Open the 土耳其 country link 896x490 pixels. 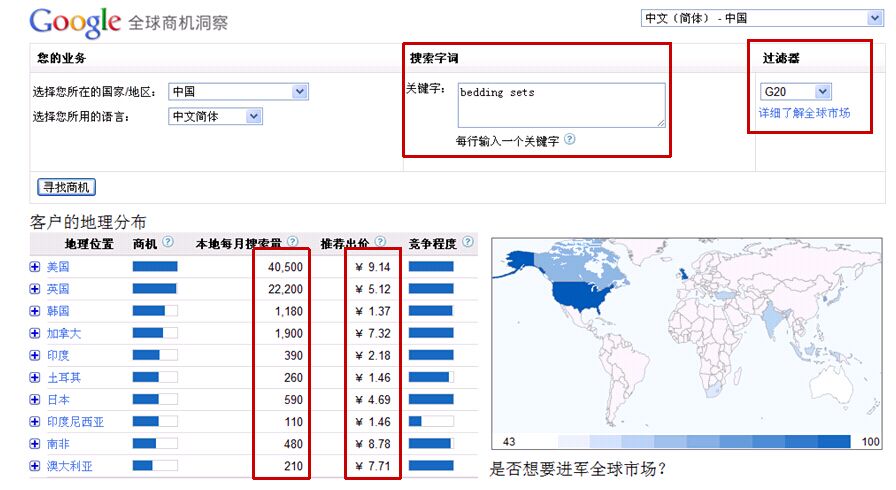pos(63,377)
